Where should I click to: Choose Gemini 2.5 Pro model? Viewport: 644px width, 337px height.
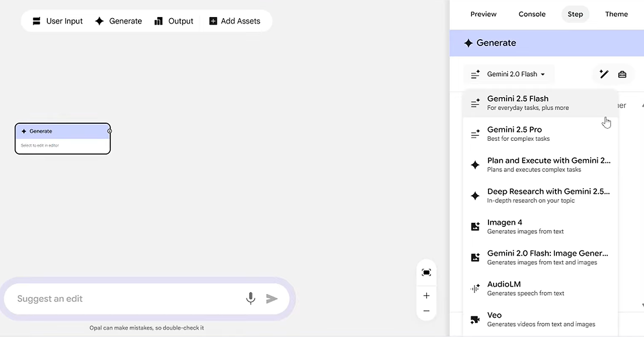540,134
